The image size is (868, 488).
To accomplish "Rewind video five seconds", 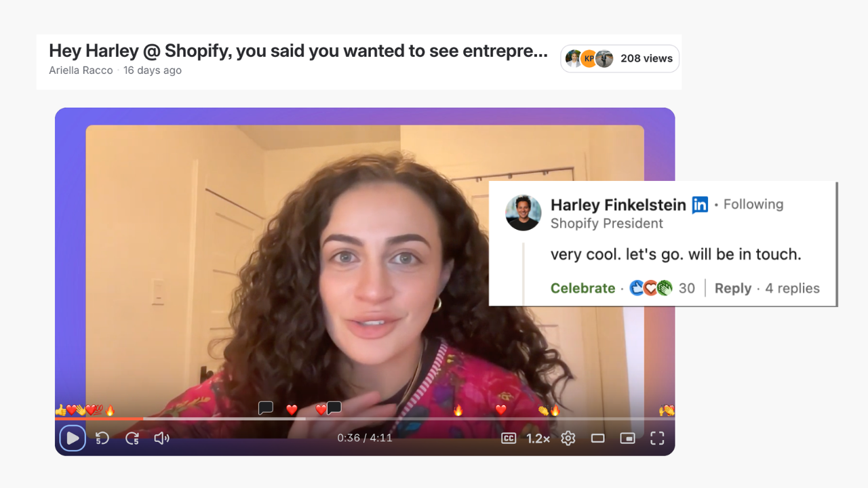I will coord(102,439).
